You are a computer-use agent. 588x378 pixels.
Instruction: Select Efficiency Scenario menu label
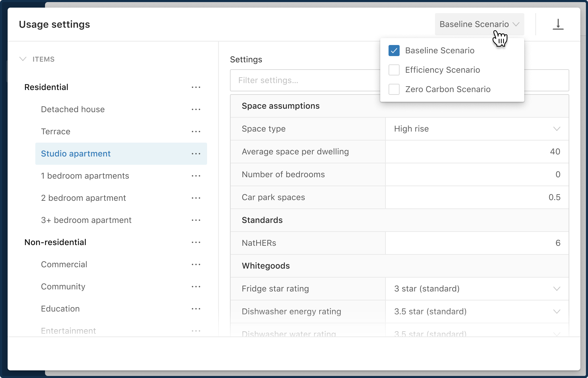443,70
